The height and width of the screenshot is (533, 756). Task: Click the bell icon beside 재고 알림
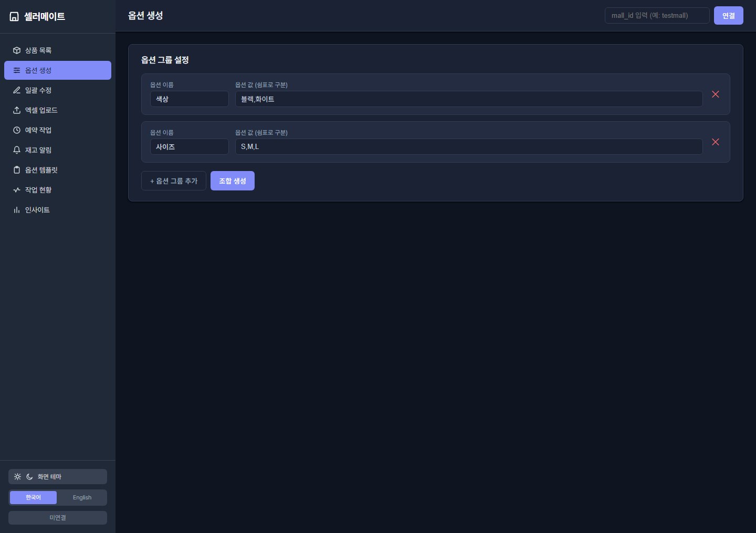17,150
